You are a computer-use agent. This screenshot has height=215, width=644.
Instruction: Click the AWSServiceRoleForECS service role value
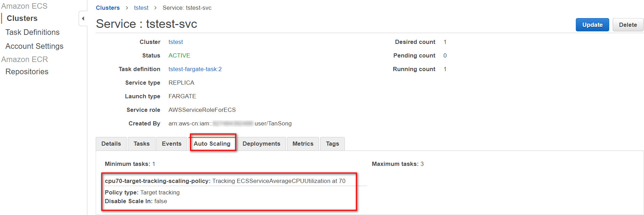coord(202,110)
